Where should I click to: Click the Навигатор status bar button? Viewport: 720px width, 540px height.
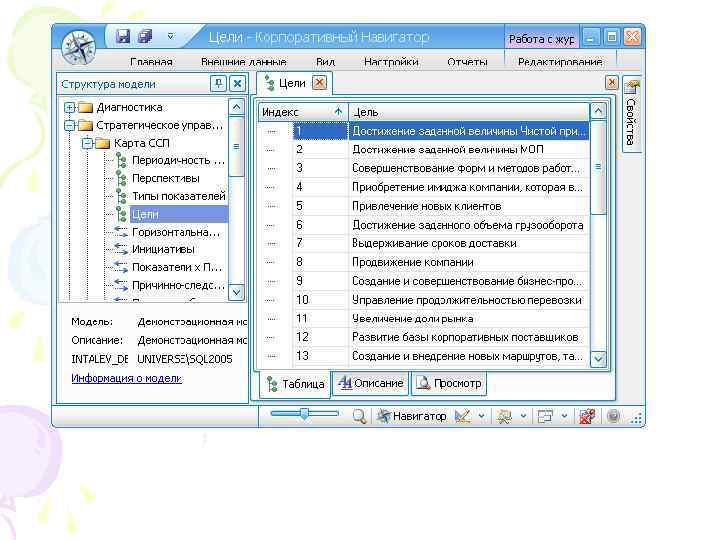pos(411,416)
